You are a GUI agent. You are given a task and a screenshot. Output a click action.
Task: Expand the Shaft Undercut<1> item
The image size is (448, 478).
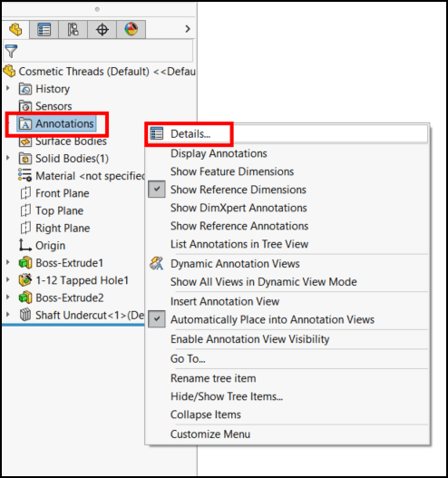(8, 315)
